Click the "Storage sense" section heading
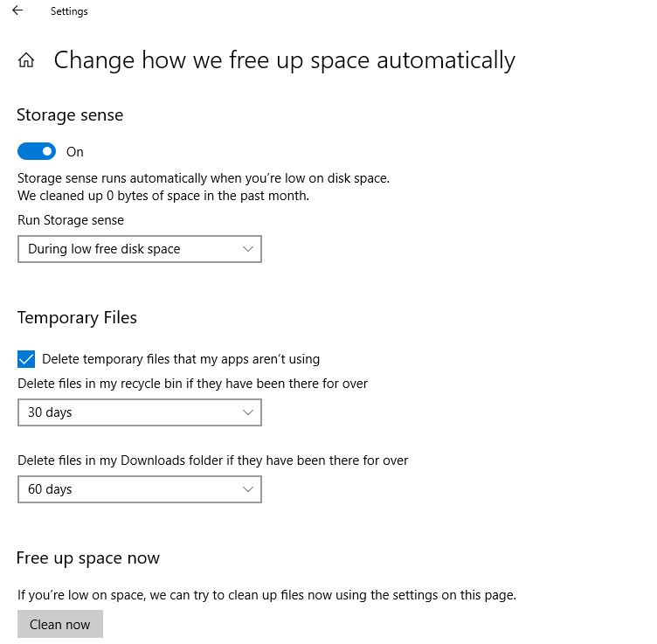 70,115
